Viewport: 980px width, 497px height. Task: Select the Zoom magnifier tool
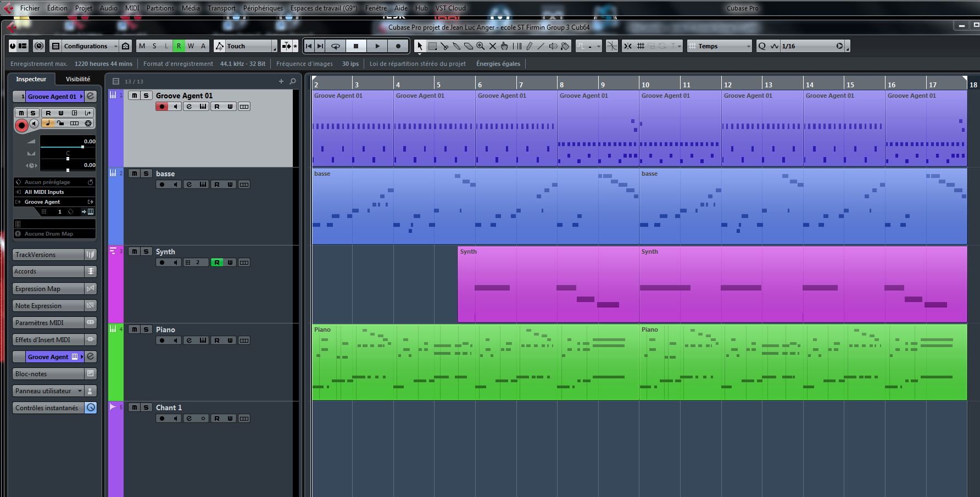coord(481,46)
